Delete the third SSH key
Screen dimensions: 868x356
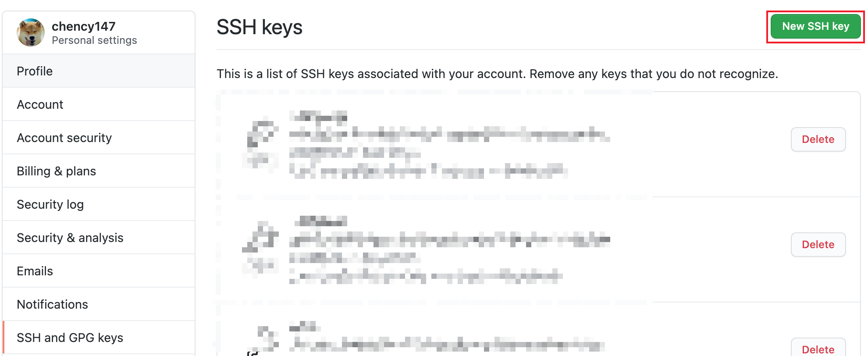[x=818, y=348]
